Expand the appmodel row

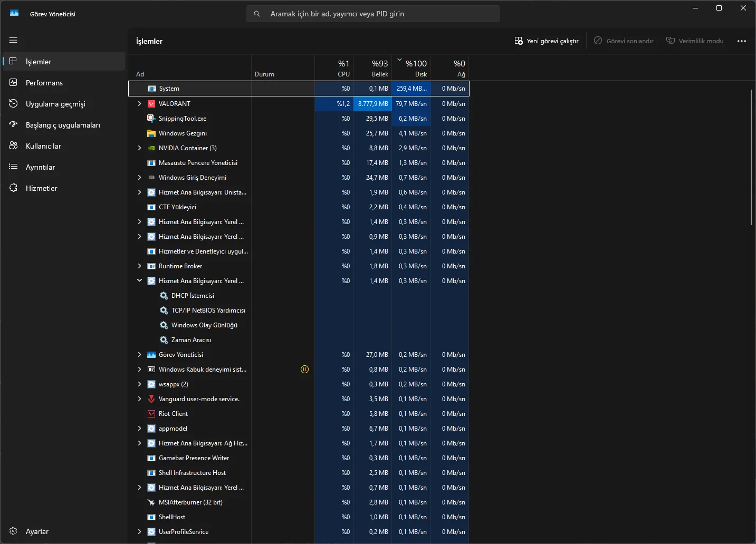(x=139, y=429)
